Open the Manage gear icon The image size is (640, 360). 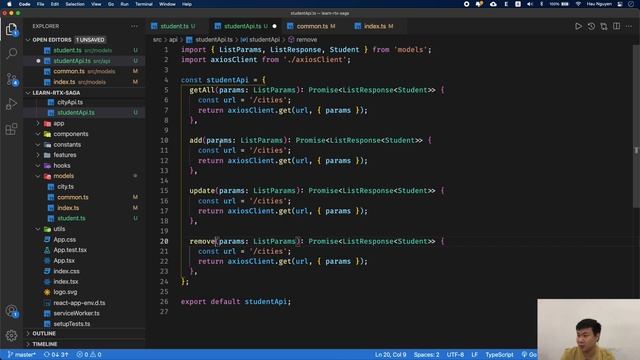pyautogui.click(x=11, y=336)
